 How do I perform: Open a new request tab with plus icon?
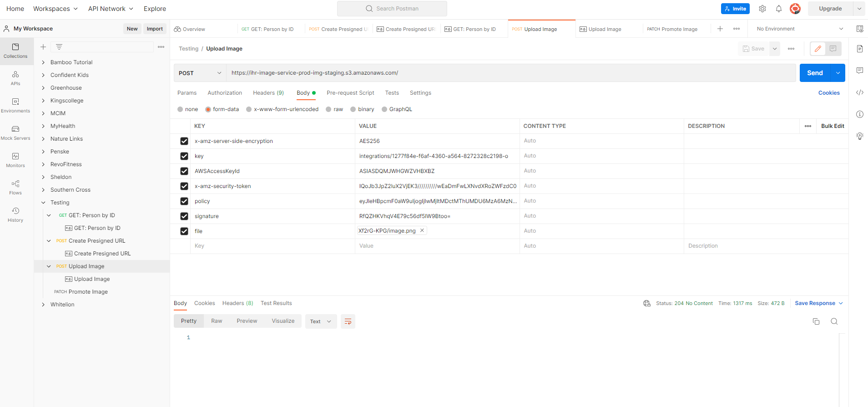click(720, 29)
